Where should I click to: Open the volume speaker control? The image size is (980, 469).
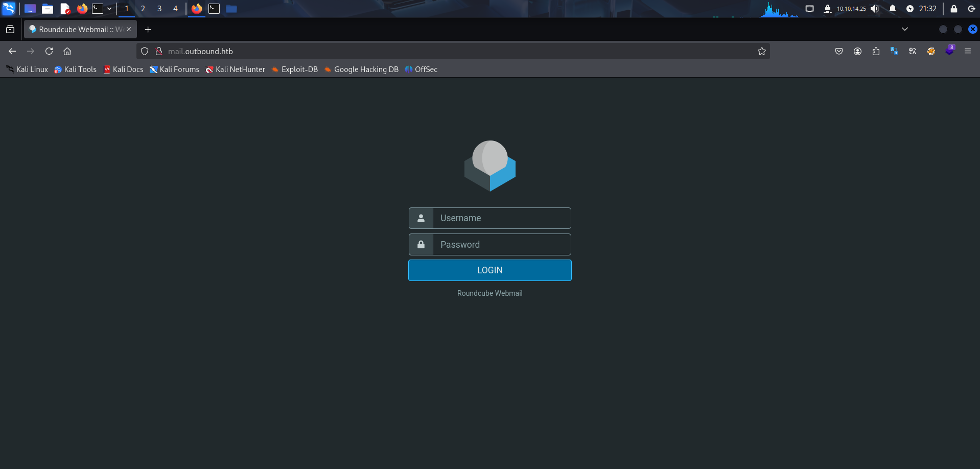[875, 9]
